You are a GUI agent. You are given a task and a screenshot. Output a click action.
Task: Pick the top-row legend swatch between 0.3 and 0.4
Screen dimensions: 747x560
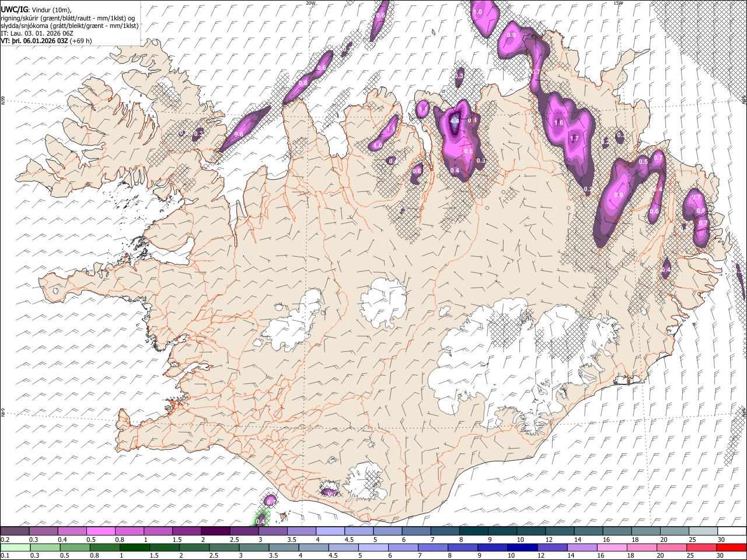point(43,531)
